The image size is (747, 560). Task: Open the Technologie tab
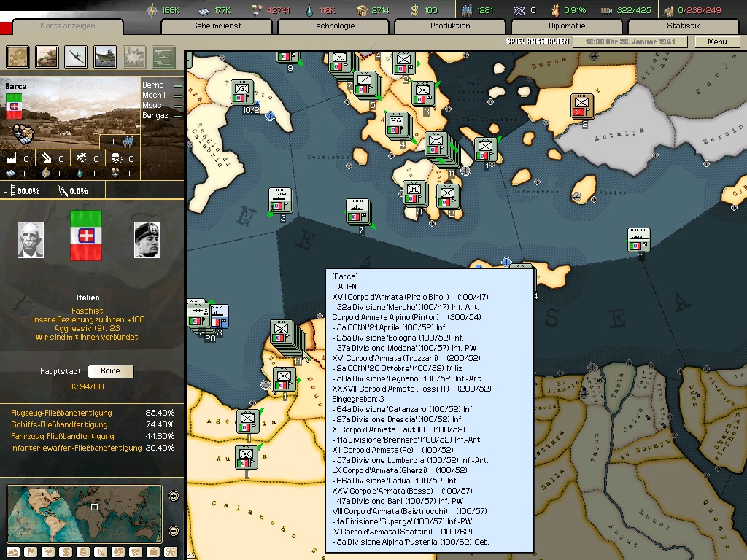(x=333, y=26)
